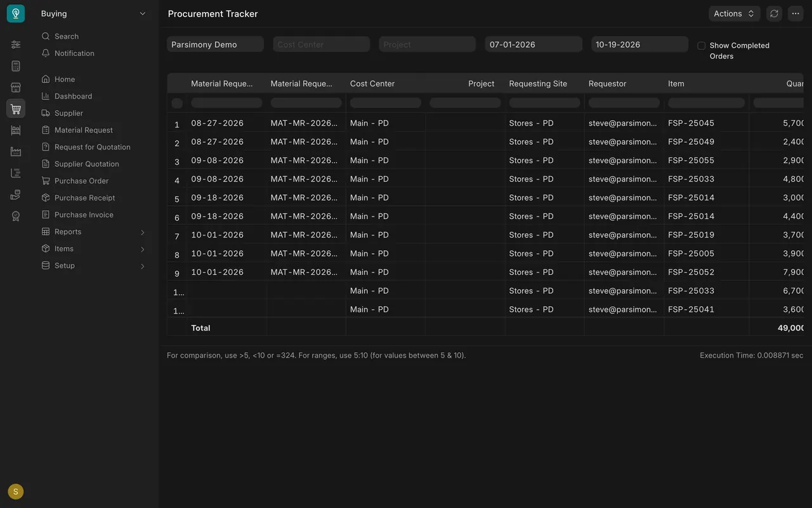Viewport: 812px width, 508px height.
Task: Expand the Buying workspace dropdown
Action: (93, 13)
